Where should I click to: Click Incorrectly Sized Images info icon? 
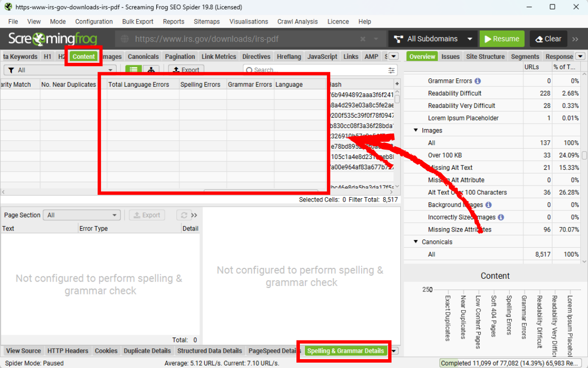(x=501, y=217)
